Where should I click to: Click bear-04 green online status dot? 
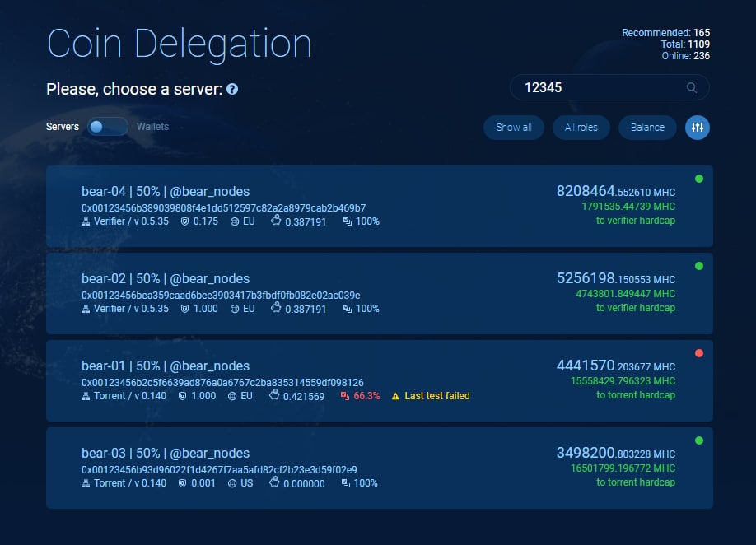(x=699, y=179)
